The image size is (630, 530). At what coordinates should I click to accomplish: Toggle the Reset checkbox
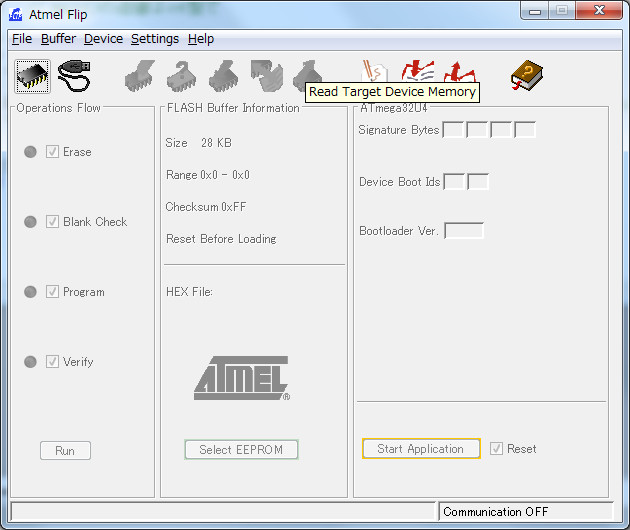pyautogui.click(x=496, y=448)
